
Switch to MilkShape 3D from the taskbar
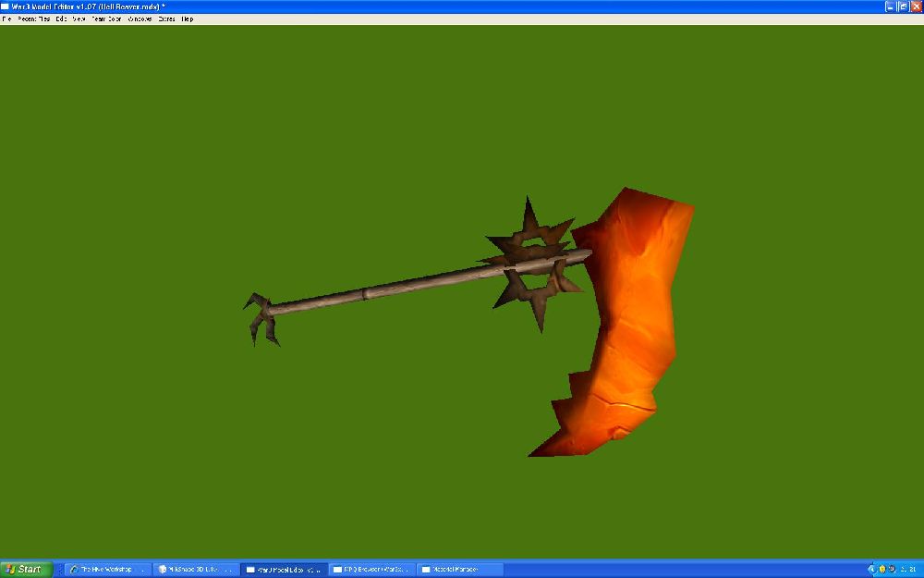coord(196,569)
